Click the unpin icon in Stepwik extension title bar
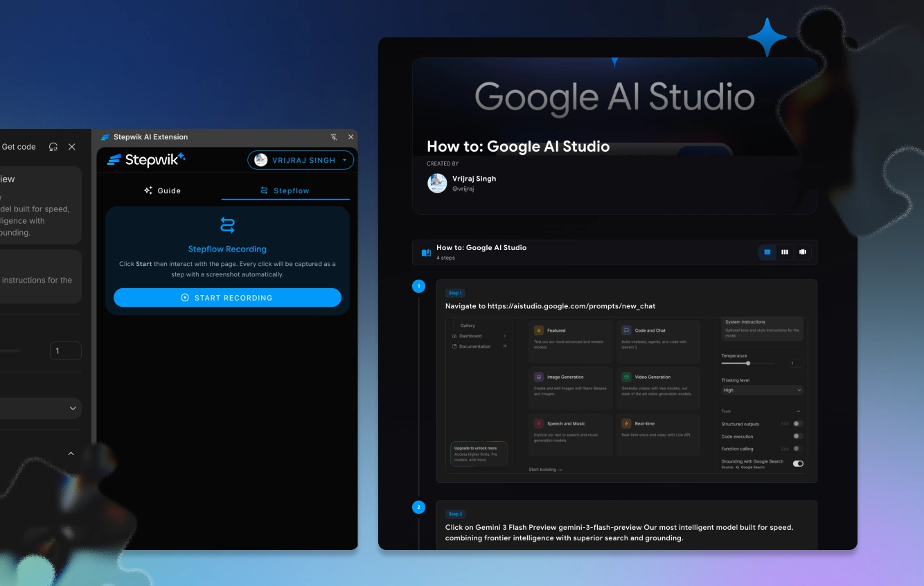The image size is (924, 586). pos(335,137)
